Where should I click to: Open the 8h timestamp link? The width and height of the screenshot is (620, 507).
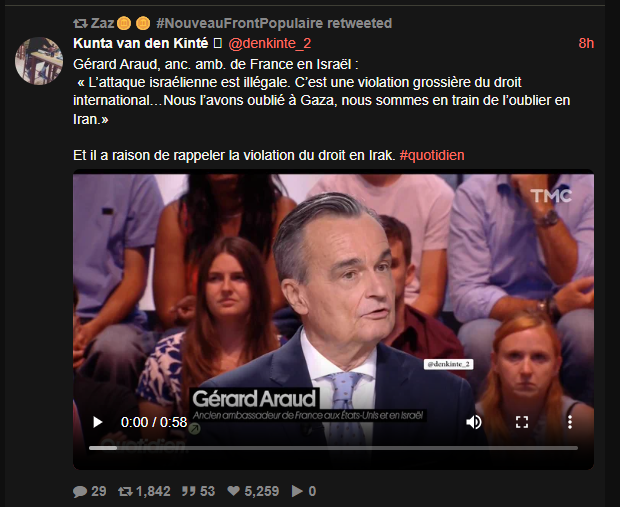[586, 43]
